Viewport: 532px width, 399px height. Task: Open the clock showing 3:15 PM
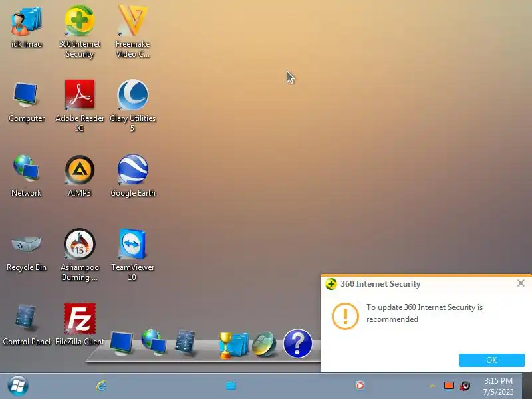[498, 386]
